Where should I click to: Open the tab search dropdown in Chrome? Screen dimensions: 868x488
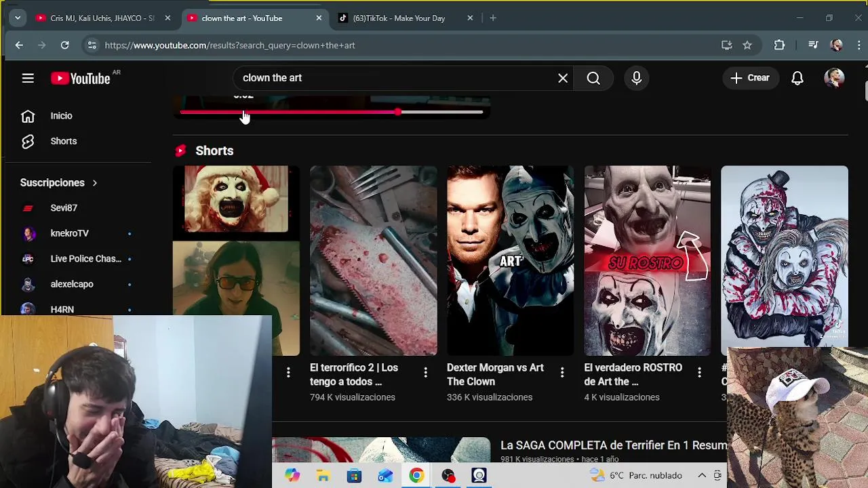(x=18, y=18)
